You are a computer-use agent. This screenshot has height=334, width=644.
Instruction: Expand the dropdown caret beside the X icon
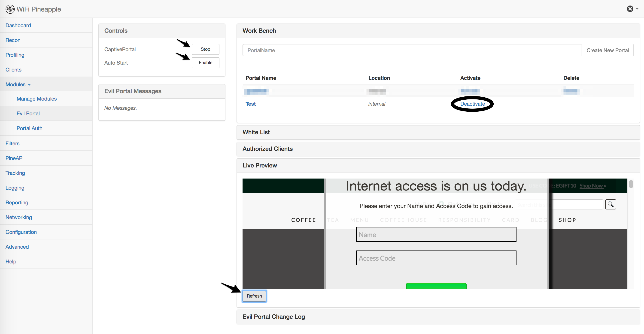tap(637, 9)
